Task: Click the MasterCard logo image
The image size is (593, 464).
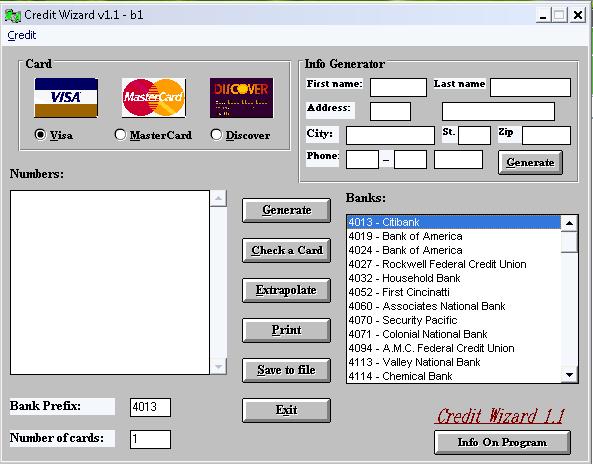Action: [154, 98]
